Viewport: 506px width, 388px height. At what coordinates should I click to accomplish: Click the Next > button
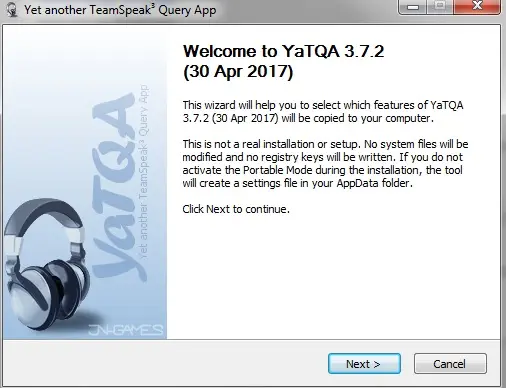364,364
